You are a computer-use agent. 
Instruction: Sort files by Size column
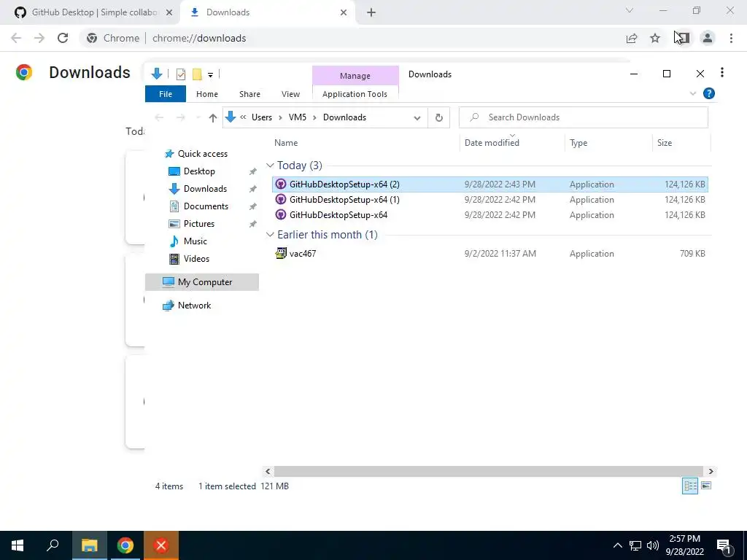pyautogui.click(x=664, y=143)
